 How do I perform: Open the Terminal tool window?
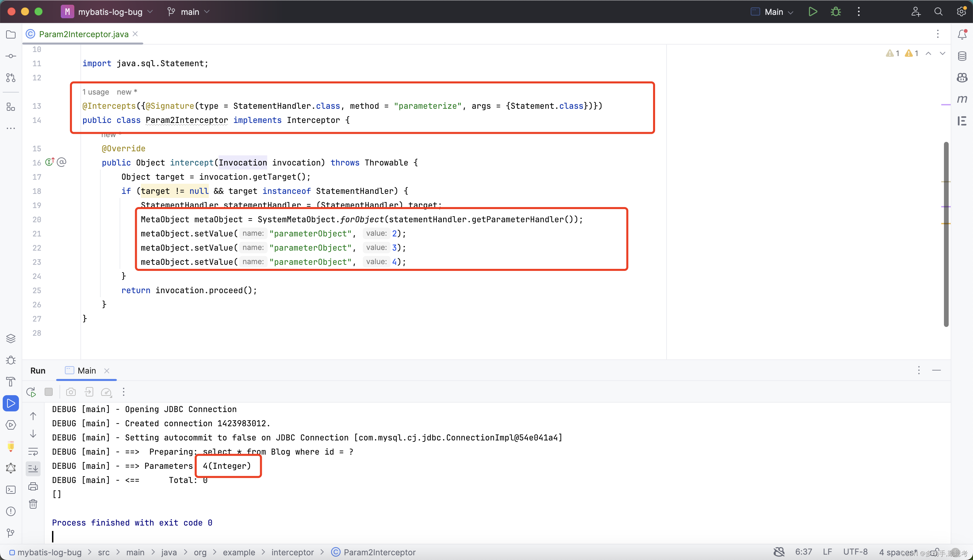11,490
